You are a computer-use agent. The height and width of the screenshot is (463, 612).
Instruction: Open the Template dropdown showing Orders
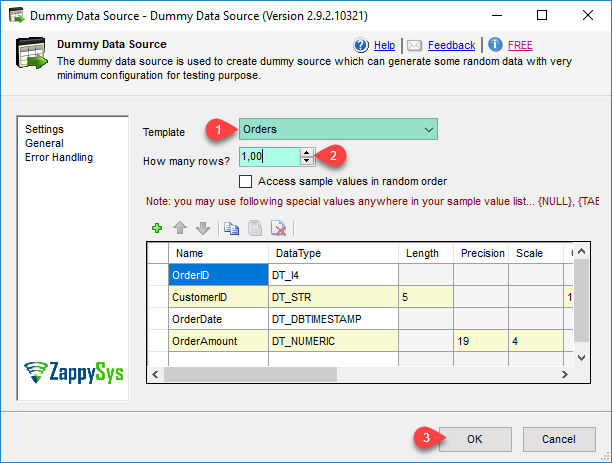338,129
